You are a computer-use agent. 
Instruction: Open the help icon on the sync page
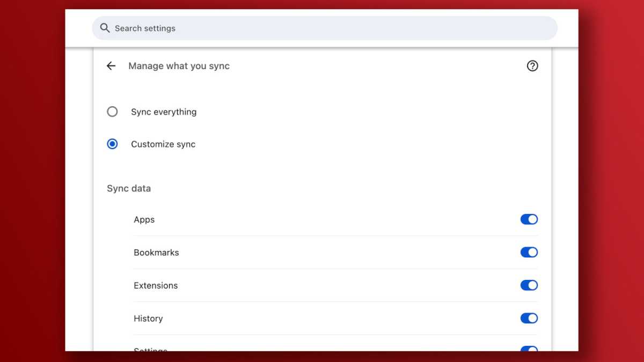(x=532, y=65)
